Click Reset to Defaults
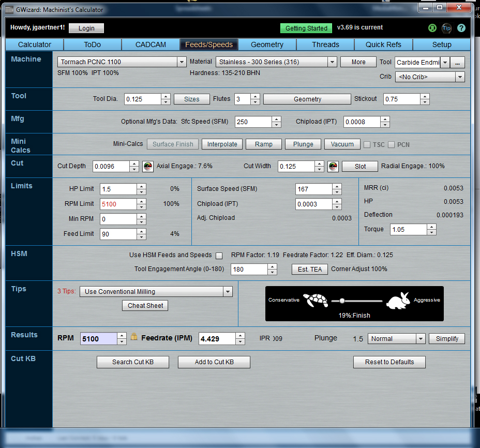Image resolution: width=480 pixels, height=448 pixels. click(389, 362)
